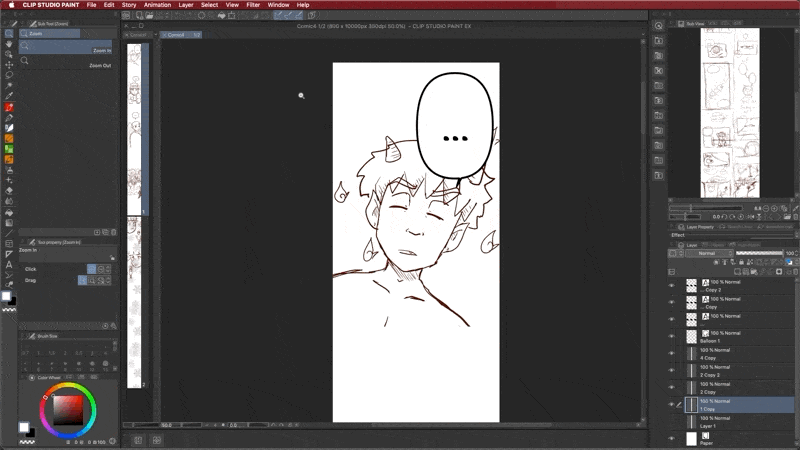Click the main color swatch in toolbar
Viewport: 800px width, 450px height.
6,295
